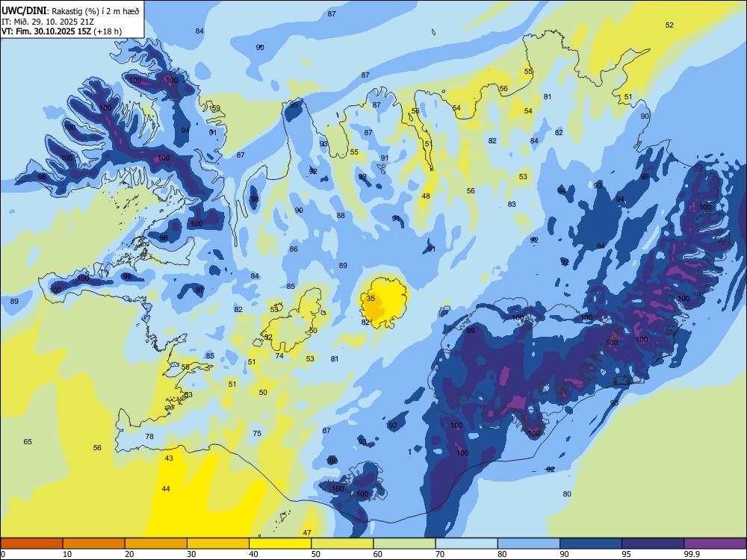This screenshot has width=747, height=560.
Task: Click the purple 99.9+ legend swatch
Action: (x=715, y=544)
